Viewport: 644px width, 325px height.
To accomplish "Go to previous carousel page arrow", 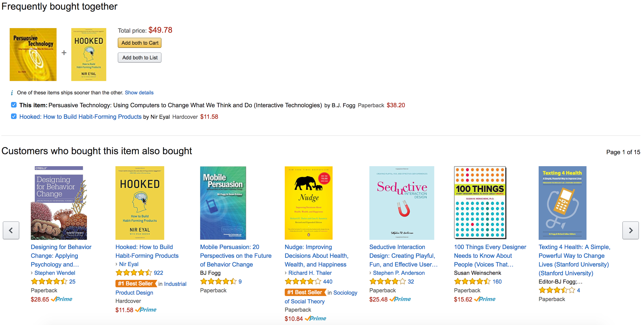I will (11, 230).
